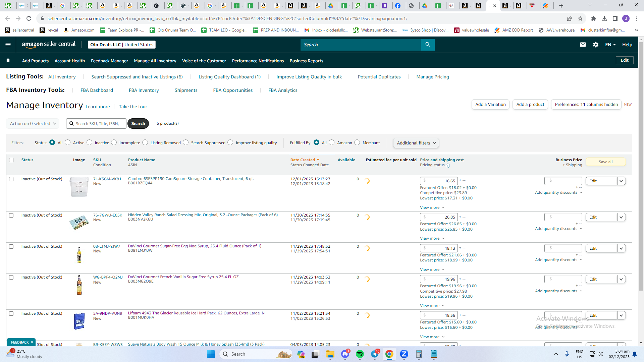Open Chrome menu with three dots
644x362 pixels.
pyautogui.click(x=637, y=18)
